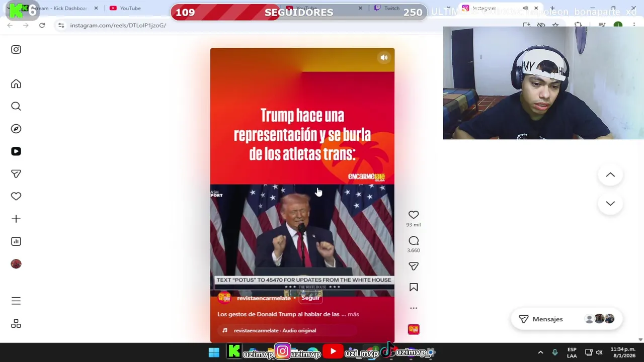Open browser extensions puzzle icon
The width and height of the screenshot is (644, 362).
click(x=578, y=25)
